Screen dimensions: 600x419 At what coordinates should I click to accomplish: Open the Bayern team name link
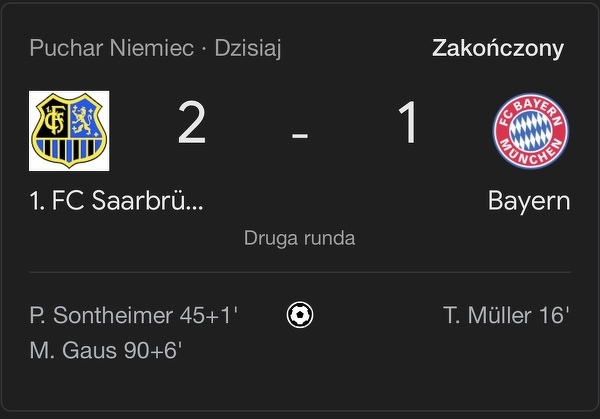point(529,201)
